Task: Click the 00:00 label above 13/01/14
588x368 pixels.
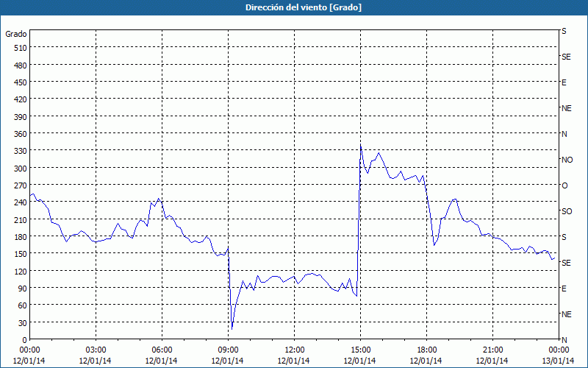Action: (559, 350)
